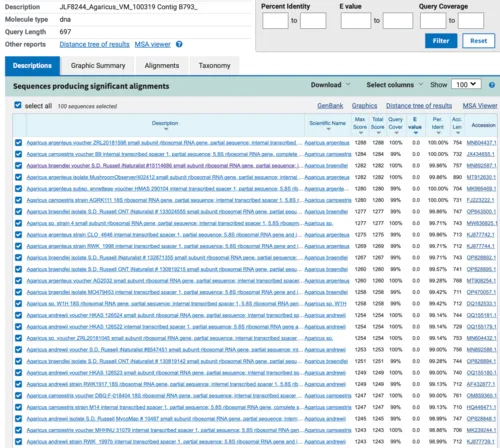Expand the Select columns menu
Viewport: 500px width, 448px height.
point(395,85)
